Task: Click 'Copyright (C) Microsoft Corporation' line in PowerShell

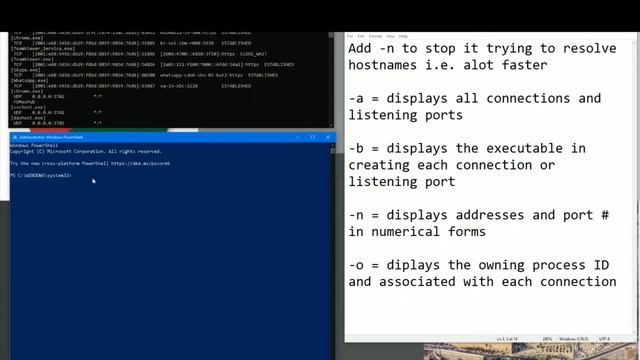Action: pos(86,151)
